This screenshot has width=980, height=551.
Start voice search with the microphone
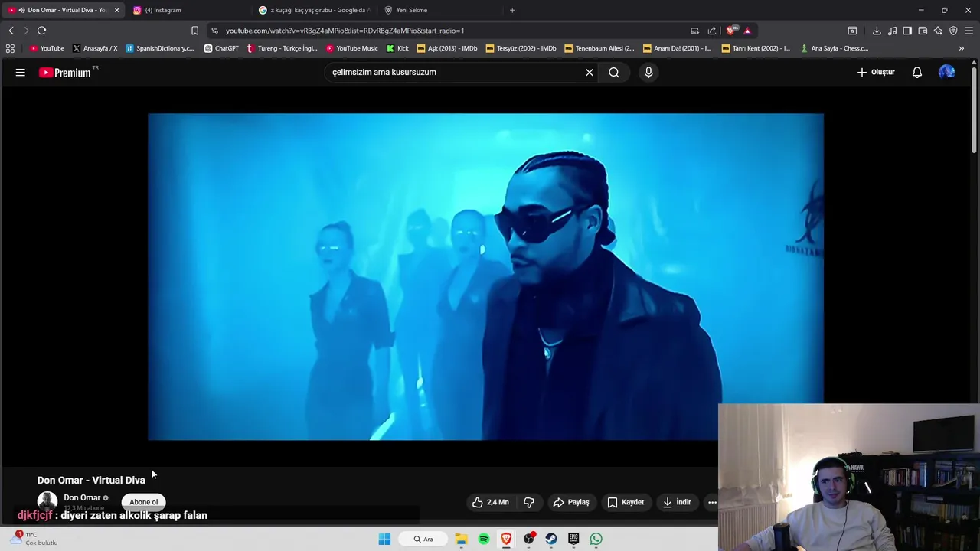[x=648, y=73]
